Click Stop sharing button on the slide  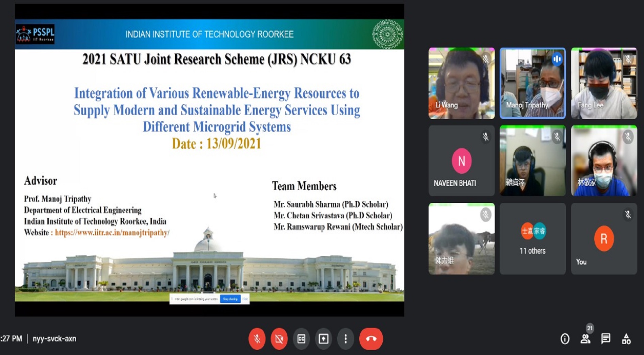pyautogui.click(x=230, y=299)
